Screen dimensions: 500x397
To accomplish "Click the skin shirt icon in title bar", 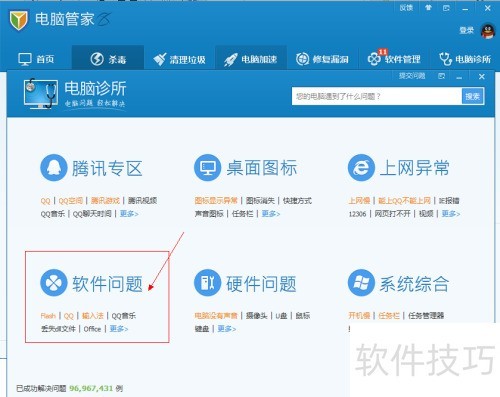I will coord(428,8).
